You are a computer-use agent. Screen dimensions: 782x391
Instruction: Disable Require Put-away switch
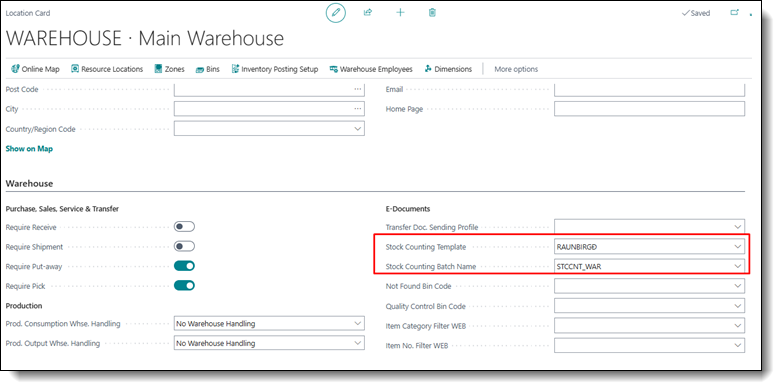coord(184,266)
